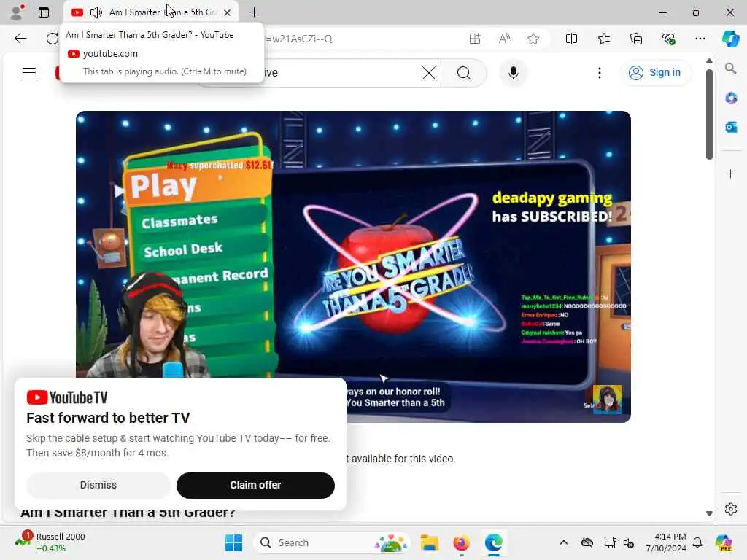The image size is (747, 560).
Task: Open YouTube settings three-dot menu
Action: [x=600, y=73]
